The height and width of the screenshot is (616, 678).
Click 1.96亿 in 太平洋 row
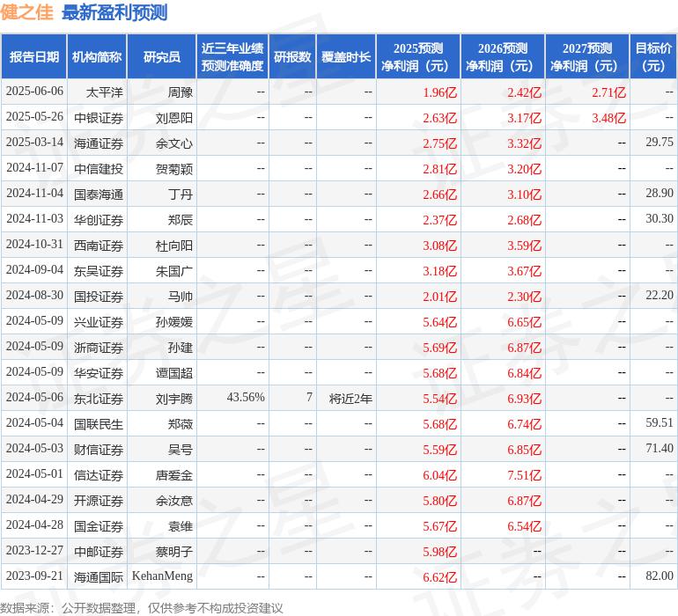(x=439, y=92)
